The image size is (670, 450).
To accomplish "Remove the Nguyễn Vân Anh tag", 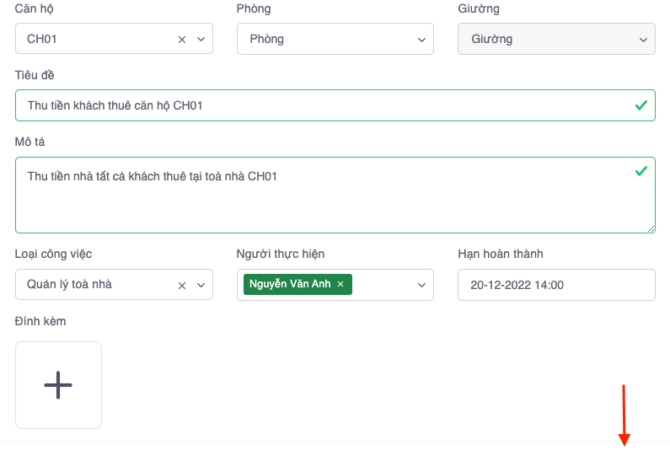I will click(x=341, y=285).
